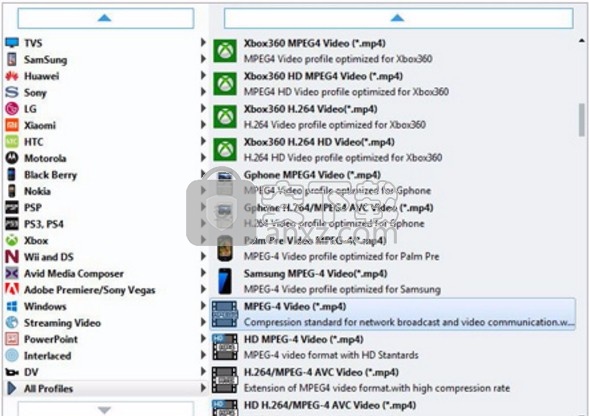Expand the Motorola submenu arrow

(203, 157)
